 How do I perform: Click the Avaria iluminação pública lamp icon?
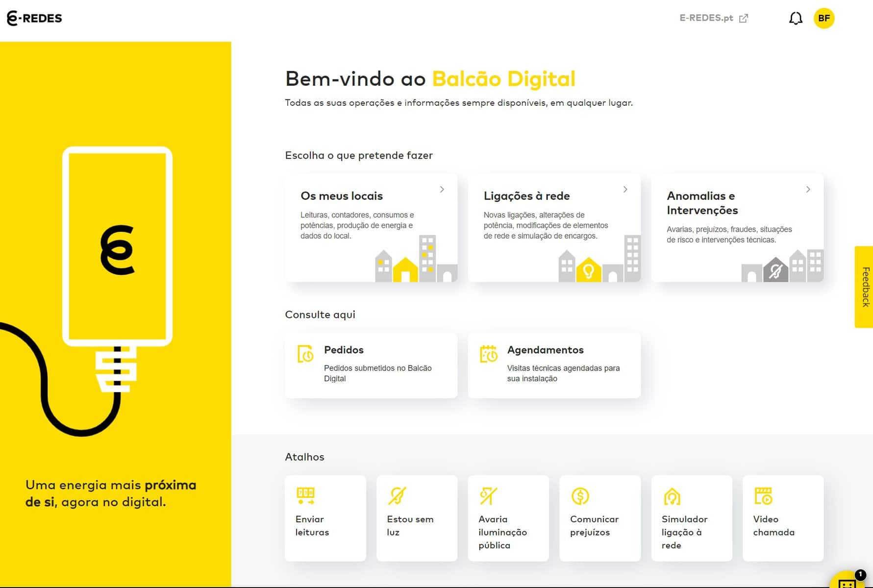click(488, 496)
